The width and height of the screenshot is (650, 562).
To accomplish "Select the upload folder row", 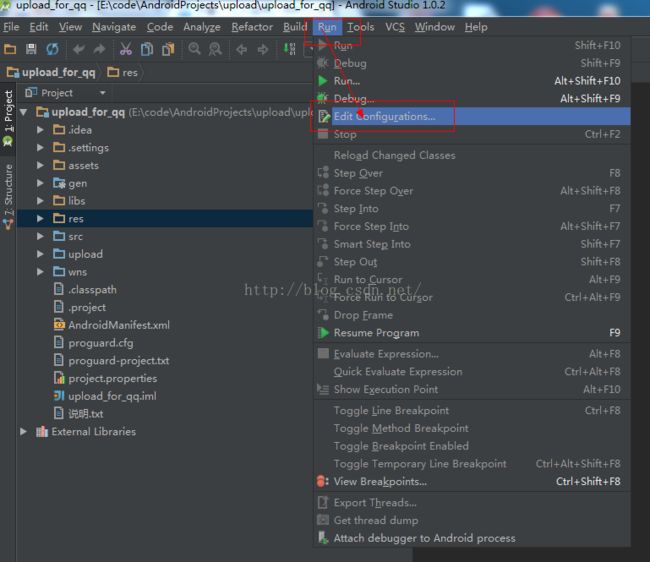I will pos(165,254).
